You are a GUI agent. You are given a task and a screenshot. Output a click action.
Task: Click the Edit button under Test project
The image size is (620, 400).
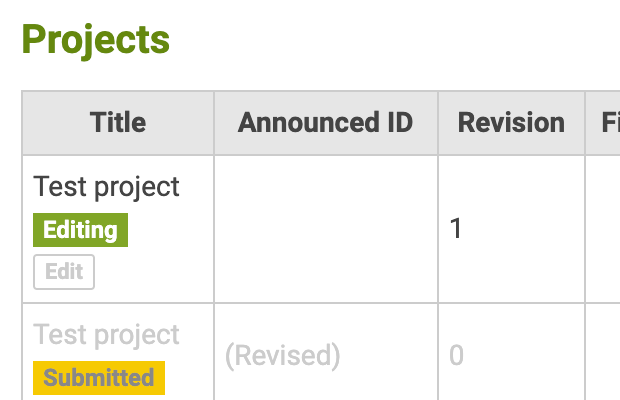coord(64,272)
